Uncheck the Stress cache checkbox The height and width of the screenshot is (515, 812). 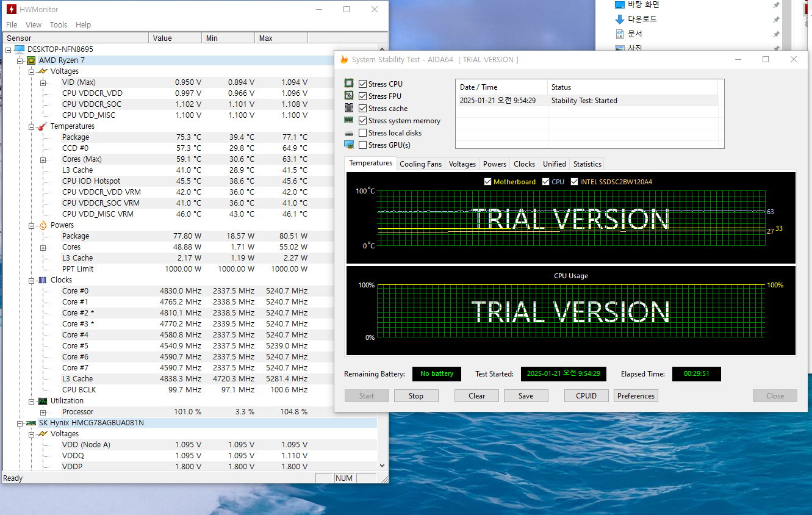[363, 109]
